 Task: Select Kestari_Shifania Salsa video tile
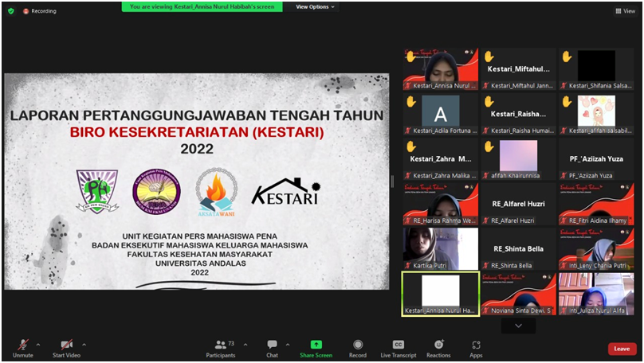pos(596,69)
